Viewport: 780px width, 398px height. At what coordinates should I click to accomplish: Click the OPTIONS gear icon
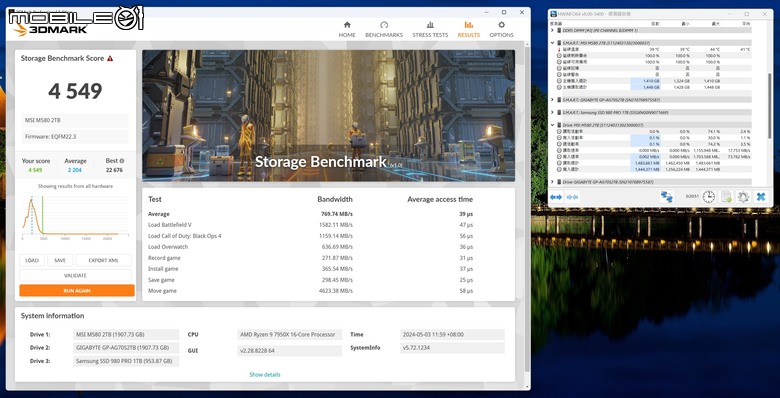(x=501, y=25)
